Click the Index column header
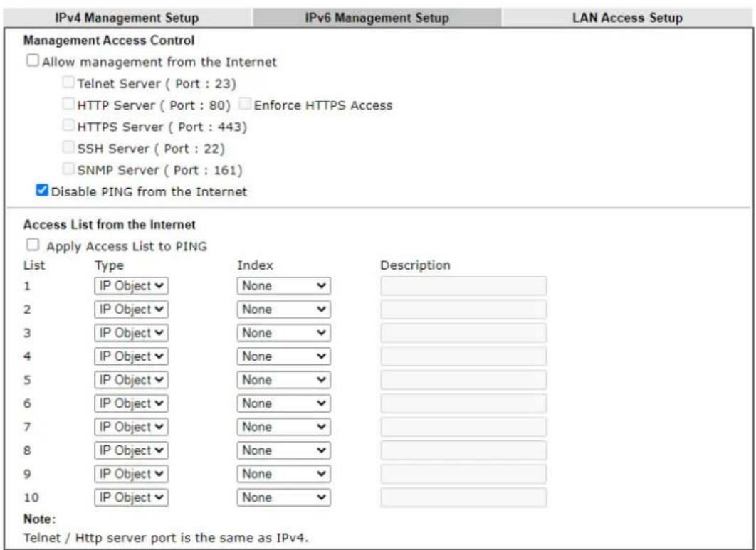Screen dimensions: 756x550 click(x=255, y=265)
